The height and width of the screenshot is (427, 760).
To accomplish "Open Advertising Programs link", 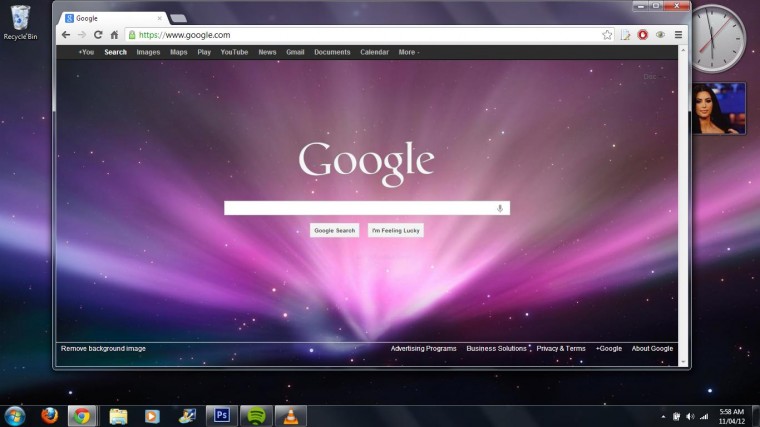I will coord(424,348).
